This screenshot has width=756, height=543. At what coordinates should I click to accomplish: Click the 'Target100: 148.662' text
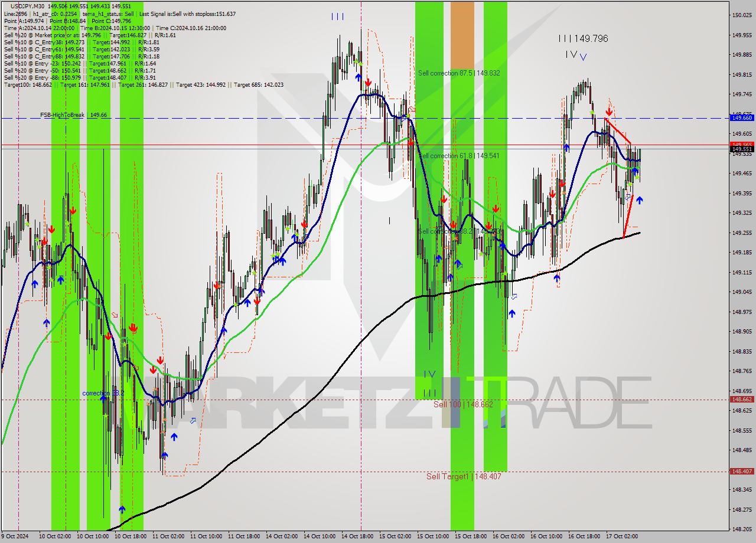[27, 85]
